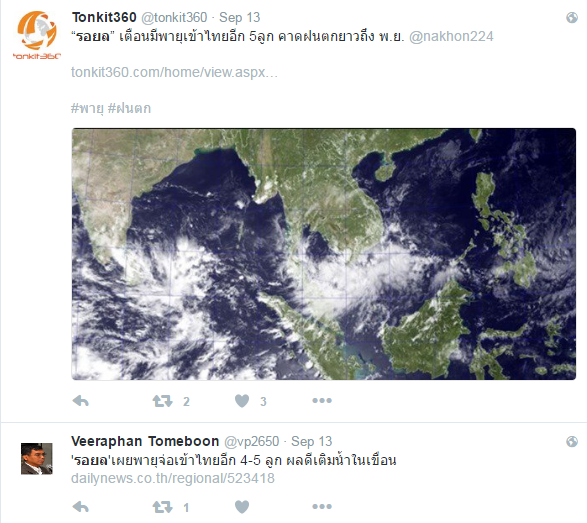Image resolution: width=587 pixels, height=523 pixels.
Task: Open Veeraphan Tomeboon's profile photo
Action: 37,459
